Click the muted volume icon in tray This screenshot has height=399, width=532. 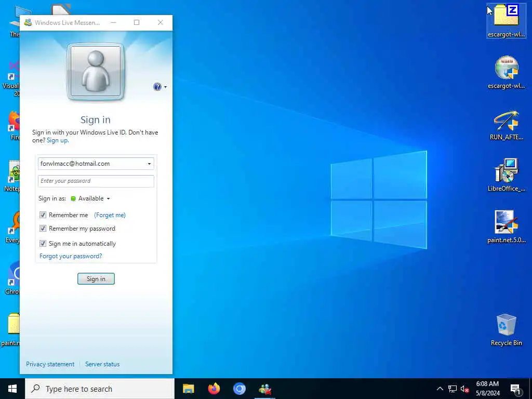pos(464,389)
